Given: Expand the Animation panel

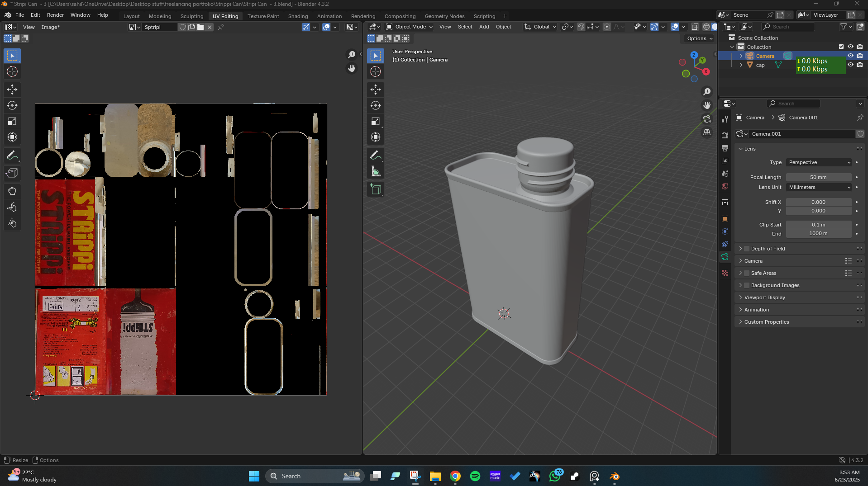Looking at the screenshot, I should pos(756,310).
